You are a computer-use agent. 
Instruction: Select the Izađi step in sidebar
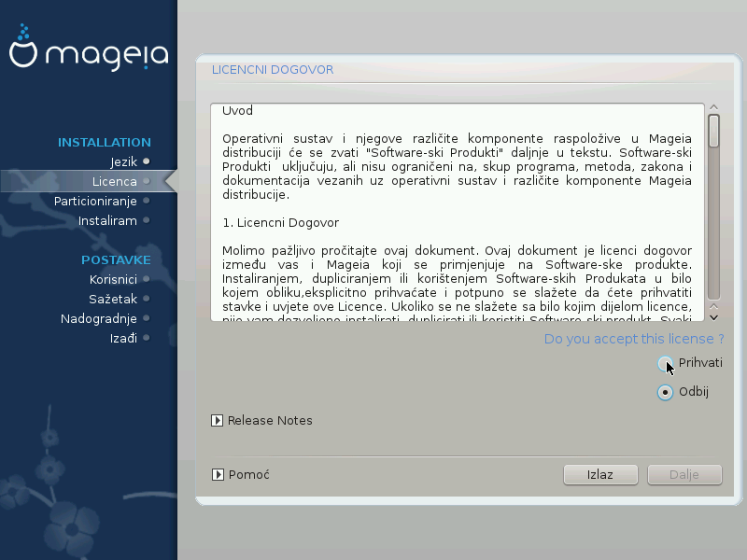(x=123, y=338)
